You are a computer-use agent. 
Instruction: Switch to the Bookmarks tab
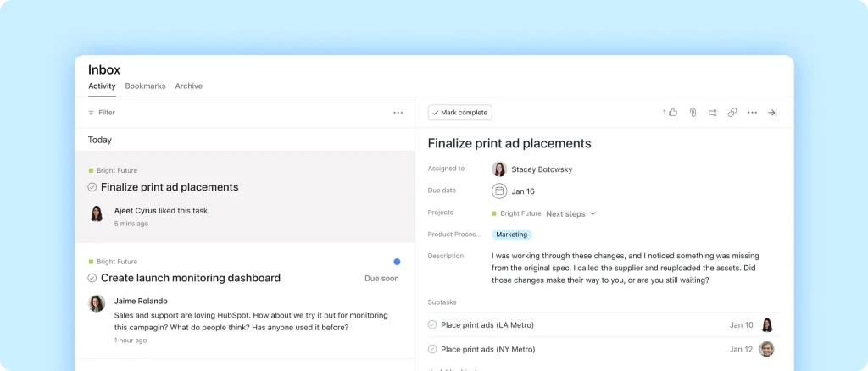(x=145, y=86)
